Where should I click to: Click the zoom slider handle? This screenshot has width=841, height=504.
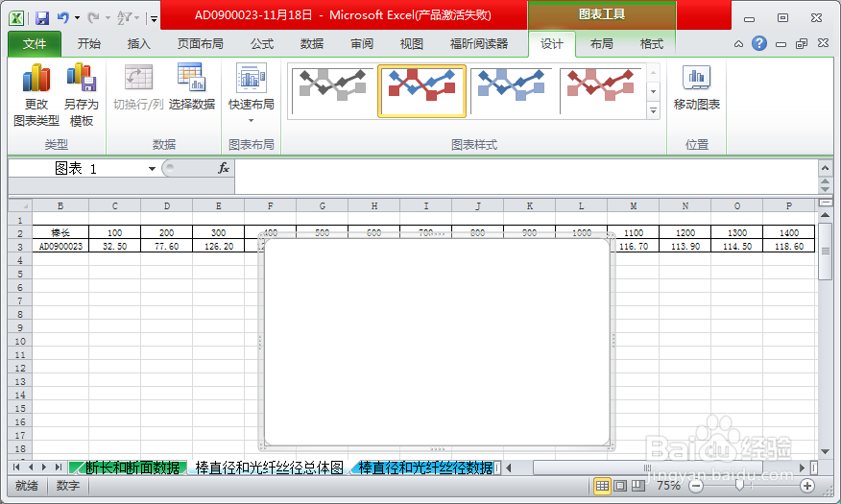(x=739, y=486)
